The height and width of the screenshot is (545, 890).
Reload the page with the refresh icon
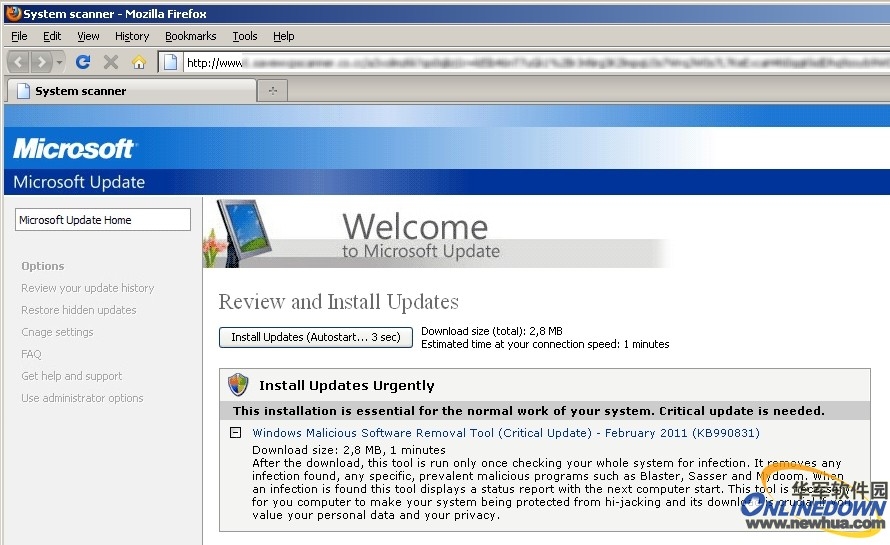(x=83, y=61)
